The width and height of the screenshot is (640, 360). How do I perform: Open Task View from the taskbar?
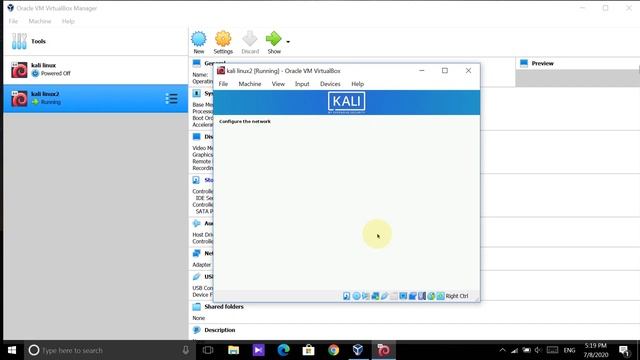point(208,350)
